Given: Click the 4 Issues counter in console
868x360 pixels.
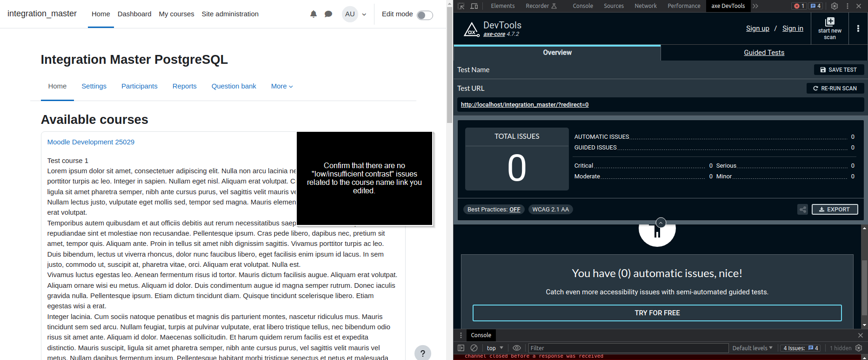Looking at the screenshot, I should [801, 348].
